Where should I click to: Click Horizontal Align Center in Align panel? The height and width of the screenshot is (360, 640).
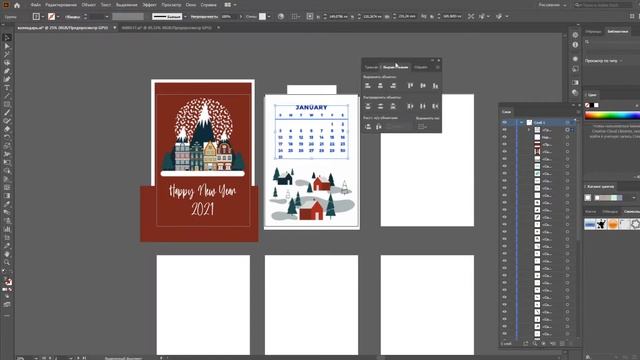tap(380, 85)
